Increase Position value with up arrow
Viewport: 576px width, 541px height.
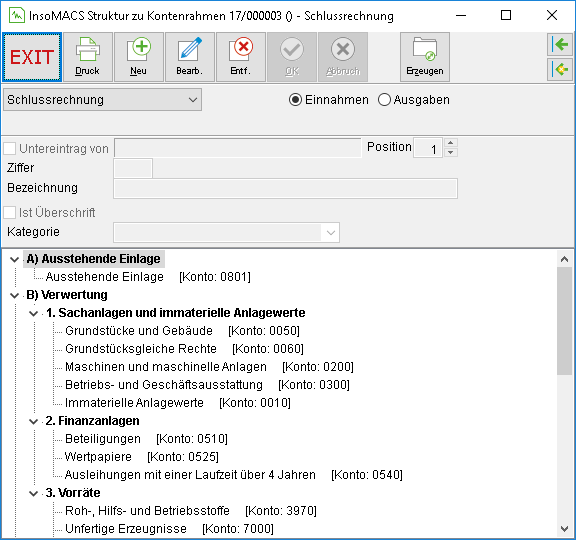pyautogui.click(x=451, y=143)
